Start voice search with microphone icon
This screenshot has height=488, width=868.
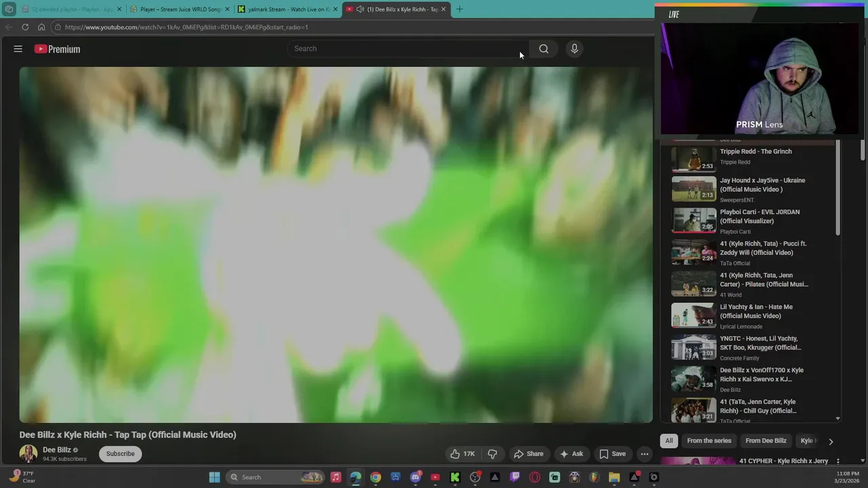click(574, 49)
